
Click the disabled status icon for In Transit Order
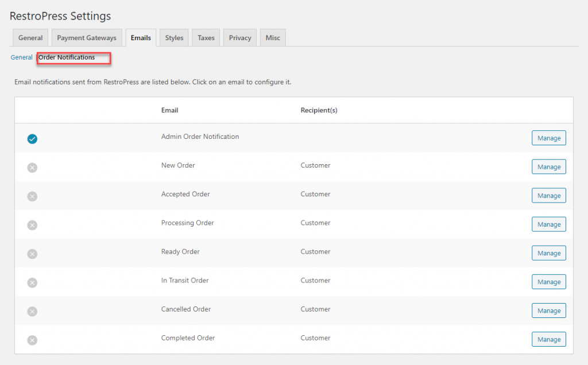32,282
